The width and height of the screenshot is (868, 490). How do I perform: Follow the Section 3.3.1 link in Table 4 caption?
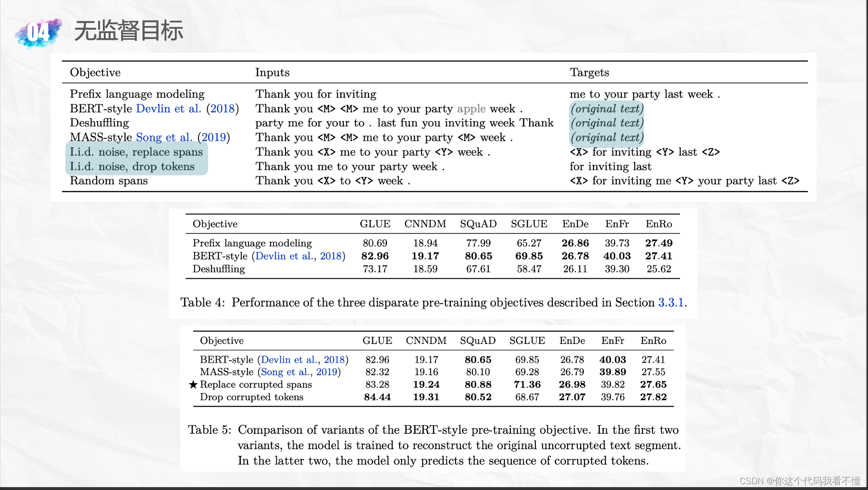(x=671, y=302)
